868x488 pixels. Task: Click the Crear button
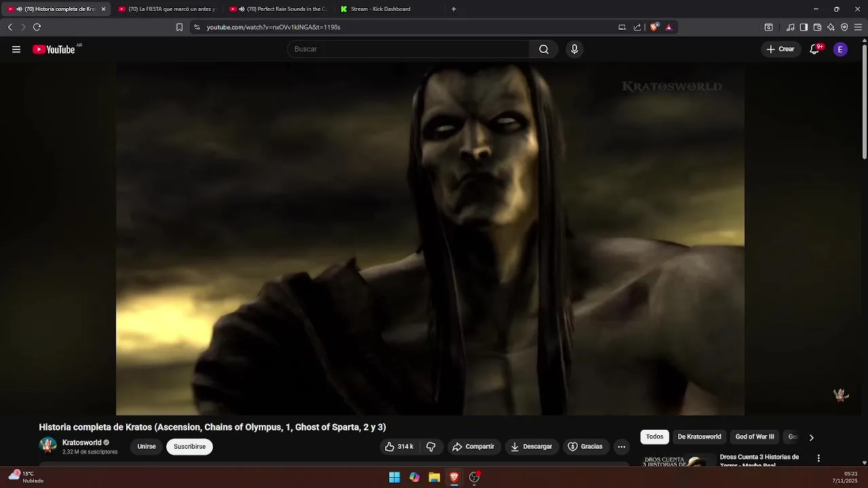tap(780, 49)
